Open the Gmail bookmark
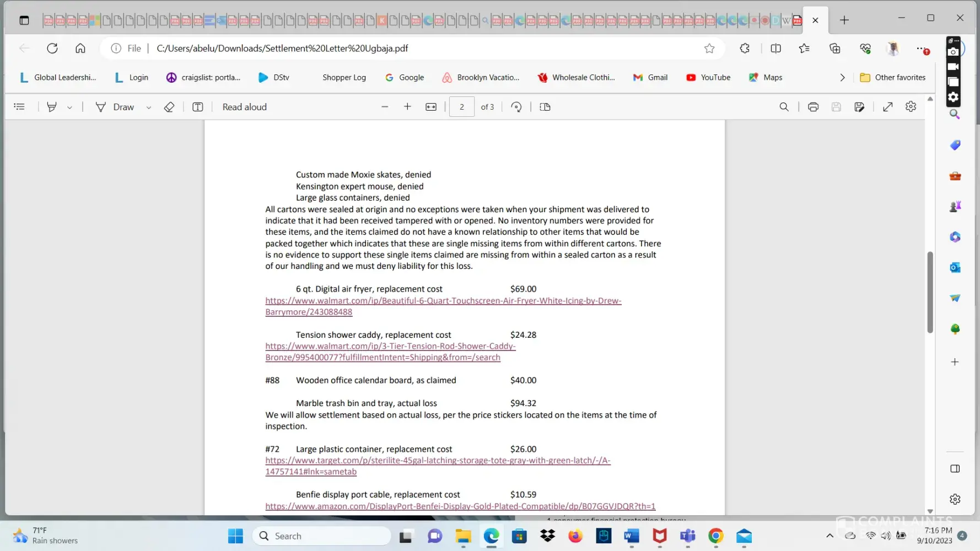Image resolution: width=980 pixels, height=551 pixels. (650, 78)
